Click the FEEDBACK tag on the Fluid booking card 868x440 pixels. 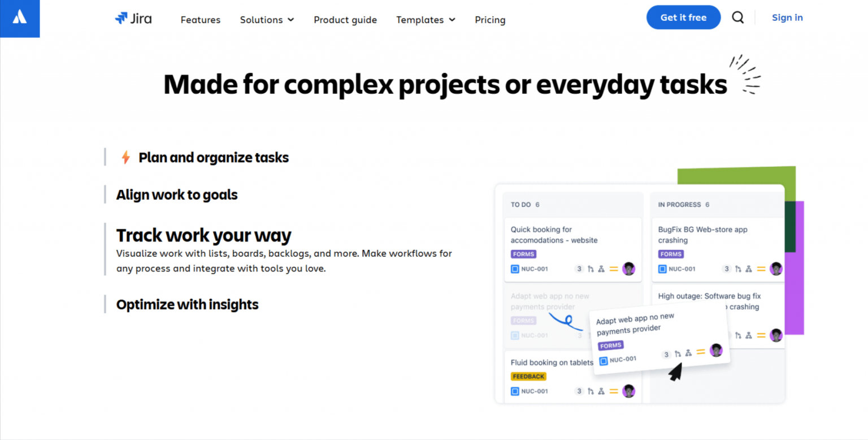pos(528,376)
